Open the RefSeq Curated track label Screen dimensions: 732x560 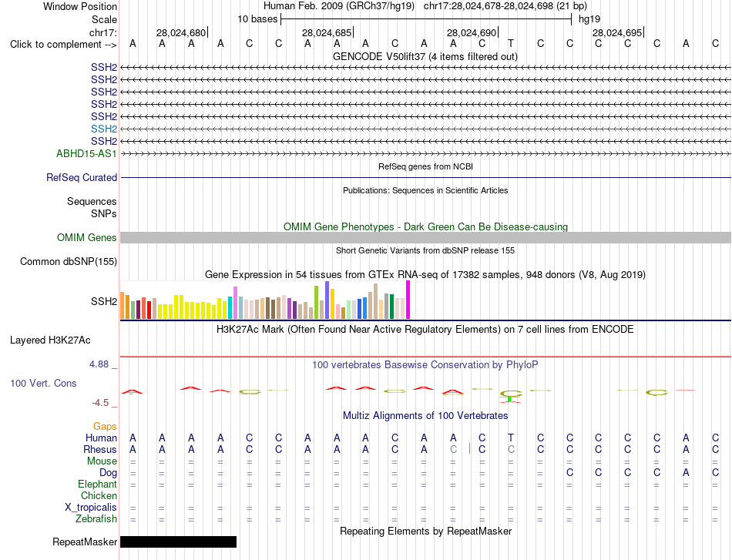pos(82,177)
